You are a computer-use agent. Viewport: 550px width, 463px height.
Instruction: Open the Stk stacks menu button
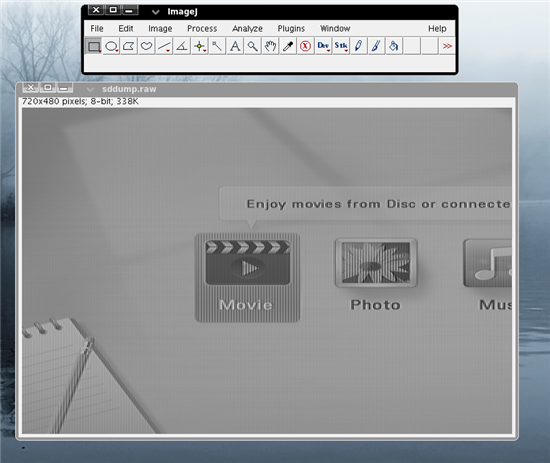(x=341, y=46)
